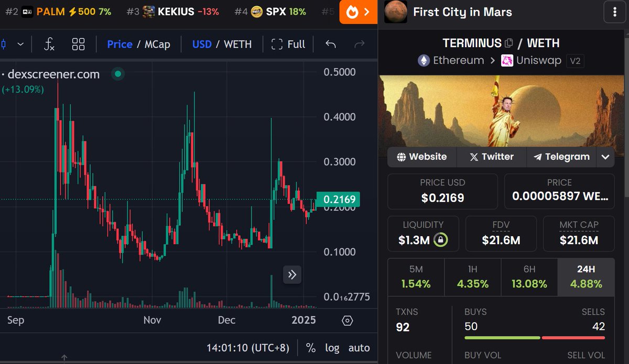Image resolution: width=629 pixels, height=364 pixels.
Task: Select the 5M timeframe tab
Action: (416, 277)
